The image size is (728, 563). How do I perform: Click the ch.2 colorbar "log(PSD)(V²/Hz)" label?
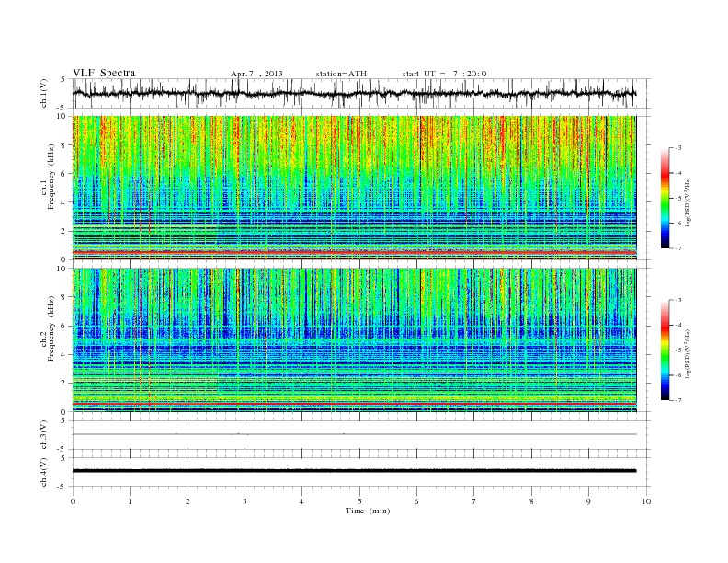[x=688, y=353]
